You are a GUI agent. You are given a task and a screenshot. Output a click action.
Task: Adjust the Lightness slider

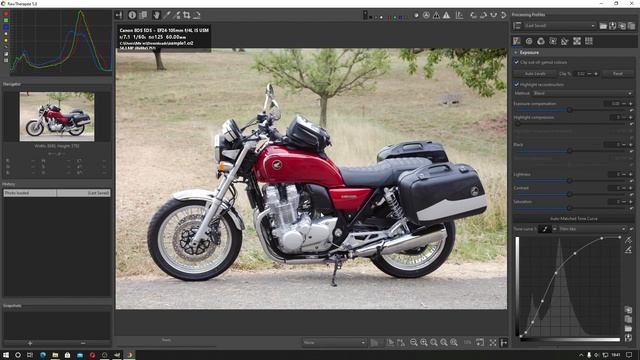click(x=569, y=181)
